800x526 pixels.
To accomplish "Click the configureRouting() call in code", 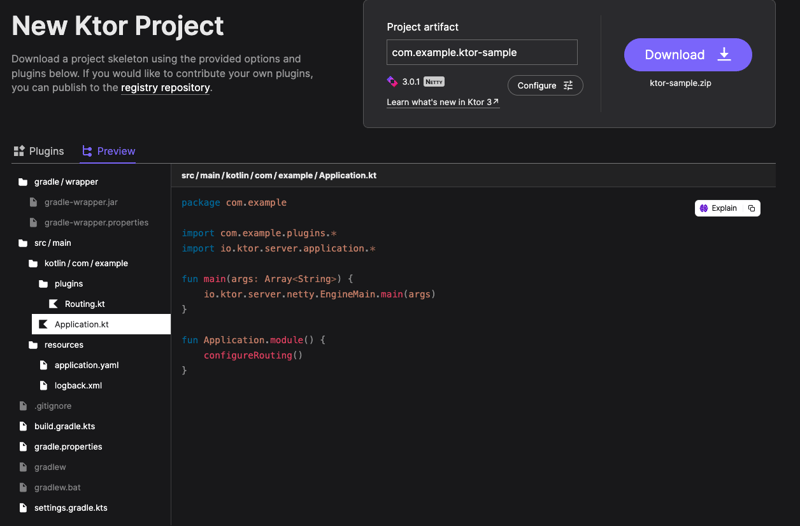I will pos(253,355).
